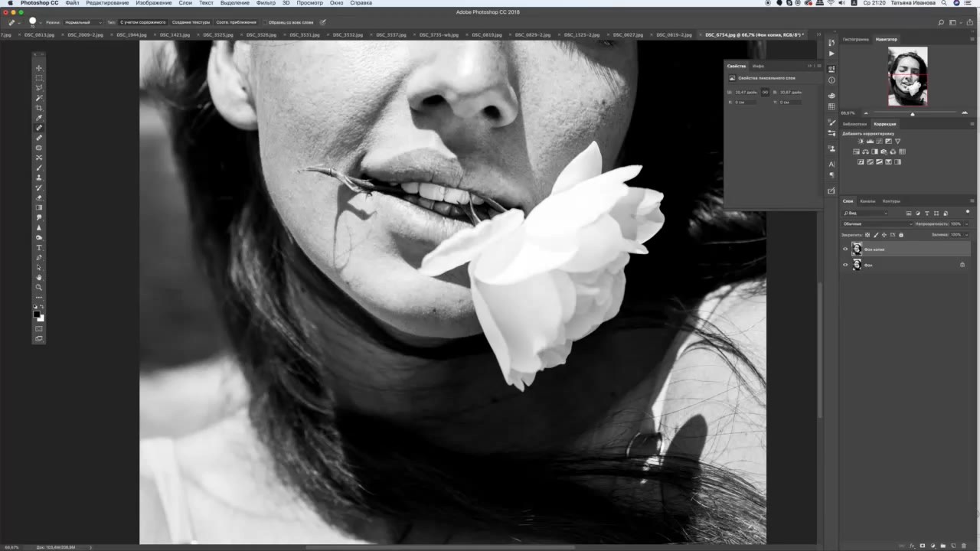Open the 'Фильтр' menu
Image resolution: width=980 pixels, height=551 pixels.
coord(266,3)
